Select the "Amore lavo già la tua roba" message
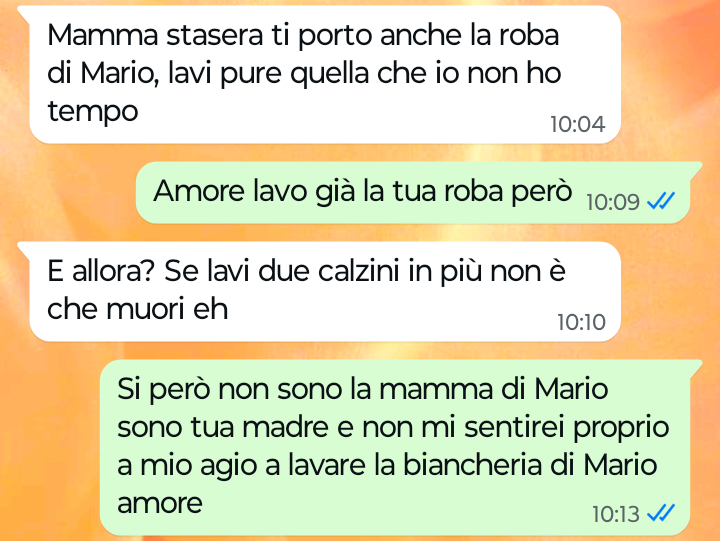This screenshot has width=720, height=541. (x=413, y=192)
